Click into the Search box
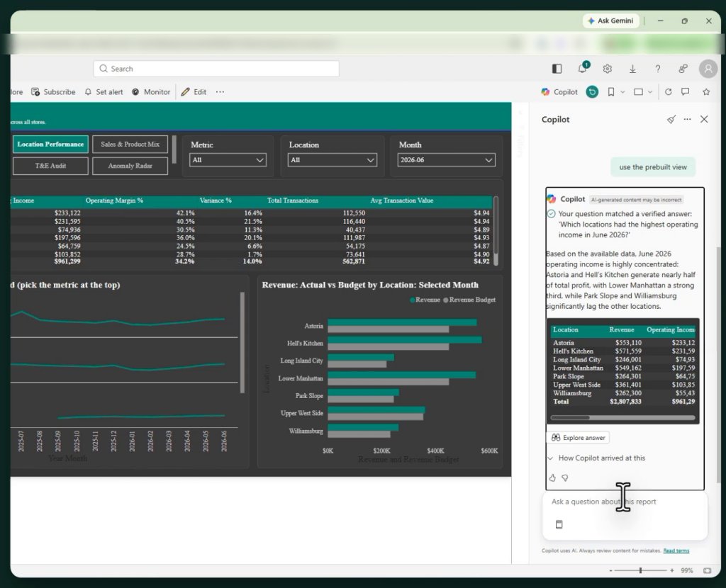This screenshot has height=588, width=726. point(216,69)
